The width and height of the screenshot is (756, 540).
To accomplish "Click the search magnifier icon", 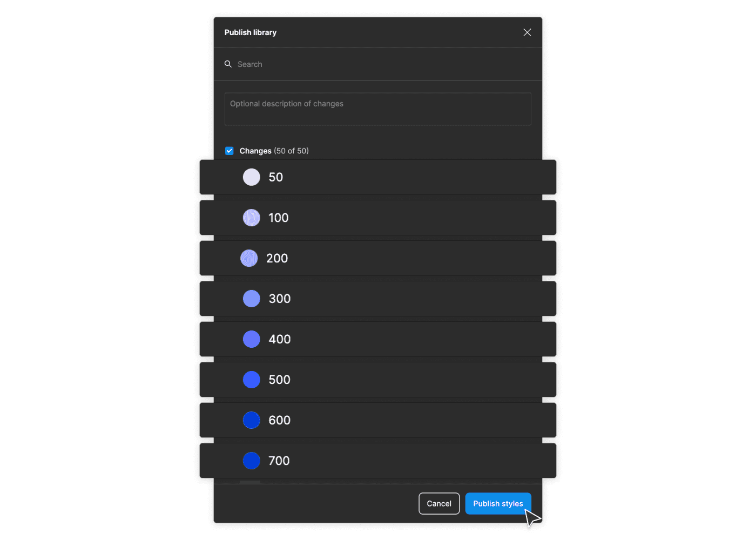I will [228, 64].
